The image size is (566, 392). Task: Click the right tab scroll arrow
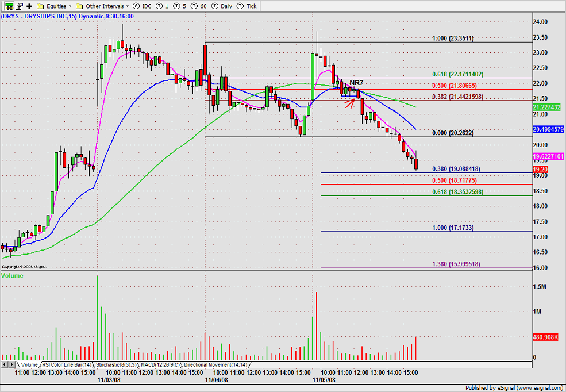point(11,365)
